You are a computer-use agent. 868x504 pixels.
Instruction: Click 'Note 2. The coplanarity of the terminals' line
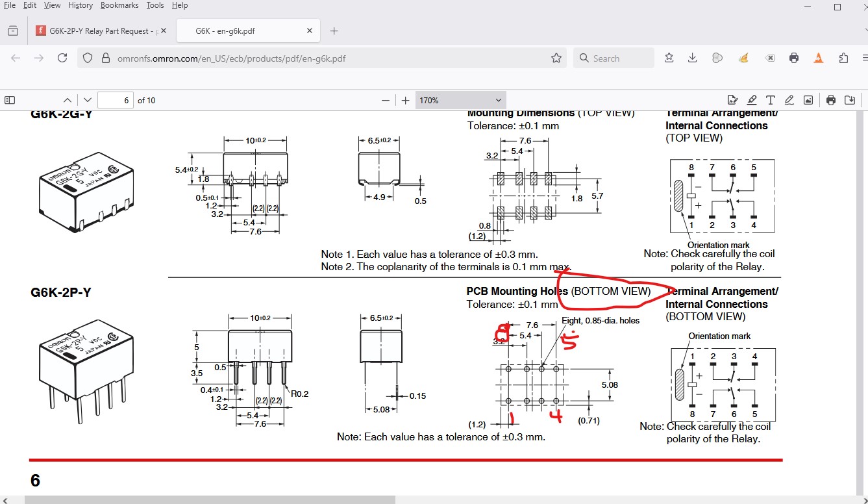445,267
